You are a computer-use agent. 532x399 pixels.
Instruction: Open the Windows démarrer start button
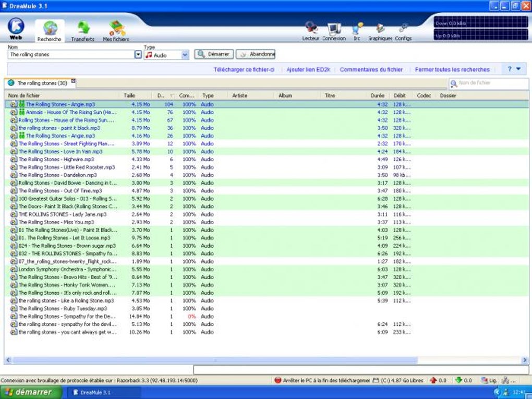click(x=31, y=392)
